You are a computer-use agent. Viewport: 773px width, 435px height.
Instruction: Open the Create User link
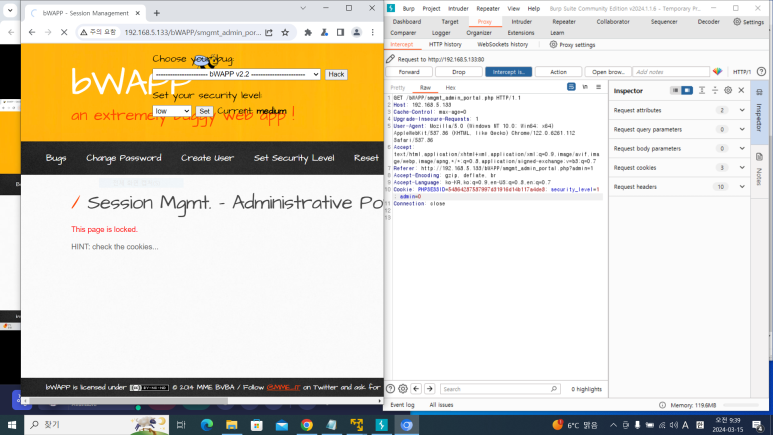(x=207, y=158)
